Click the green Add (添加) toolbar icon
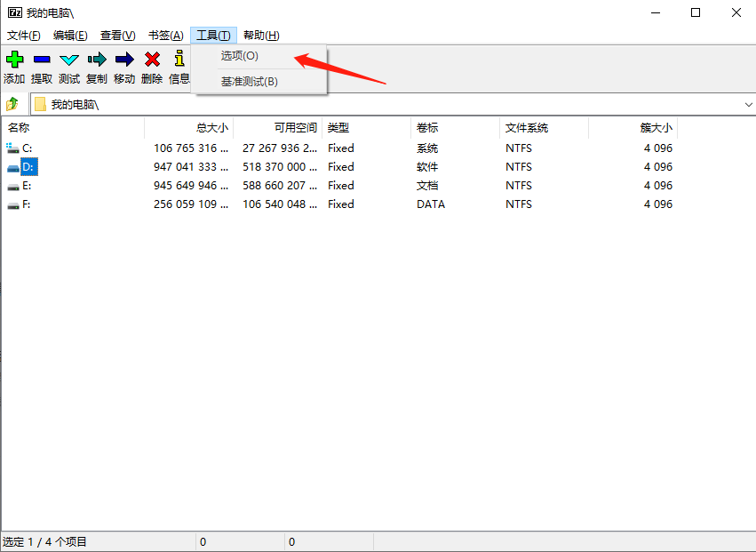756x552 pixels. [14, 60]
